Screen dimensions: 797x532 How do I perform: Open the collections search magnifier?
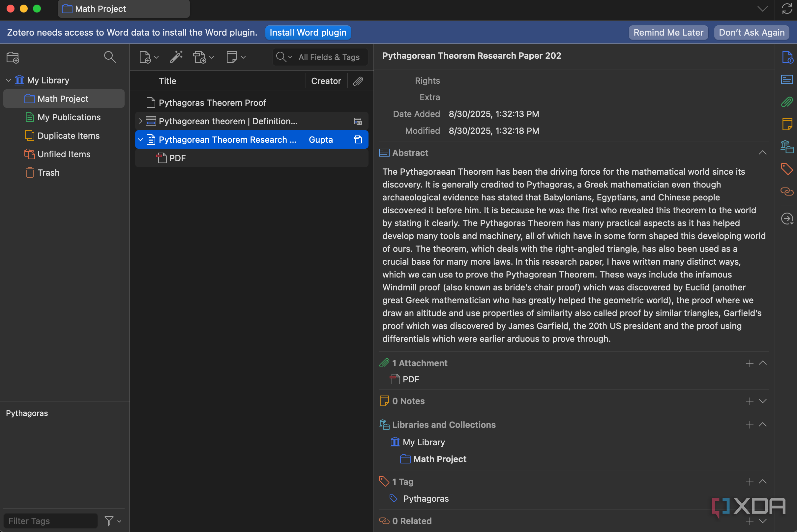[109, 57]
